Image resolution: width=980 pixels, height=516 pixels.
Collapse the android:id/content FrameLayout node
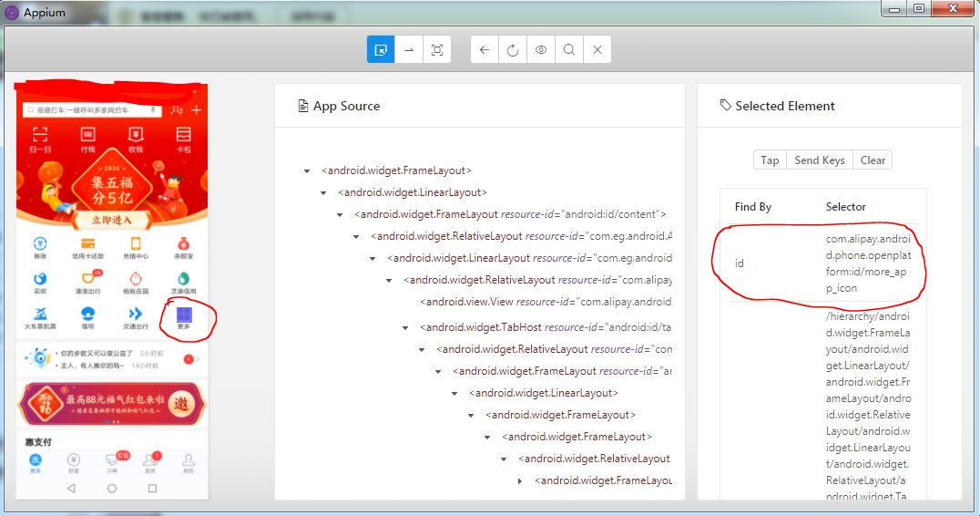click(x=340, y=214)
